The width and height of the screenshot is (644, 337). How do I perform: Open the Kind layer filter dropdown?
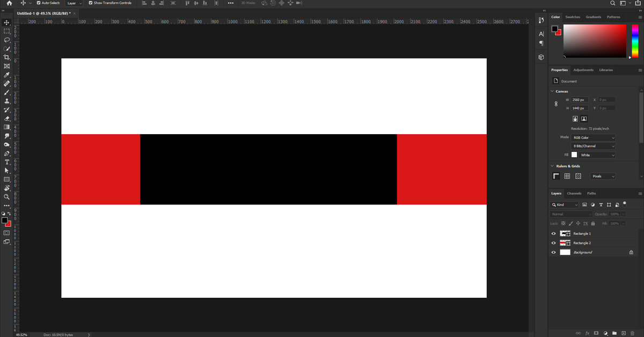tap(565, 205)
